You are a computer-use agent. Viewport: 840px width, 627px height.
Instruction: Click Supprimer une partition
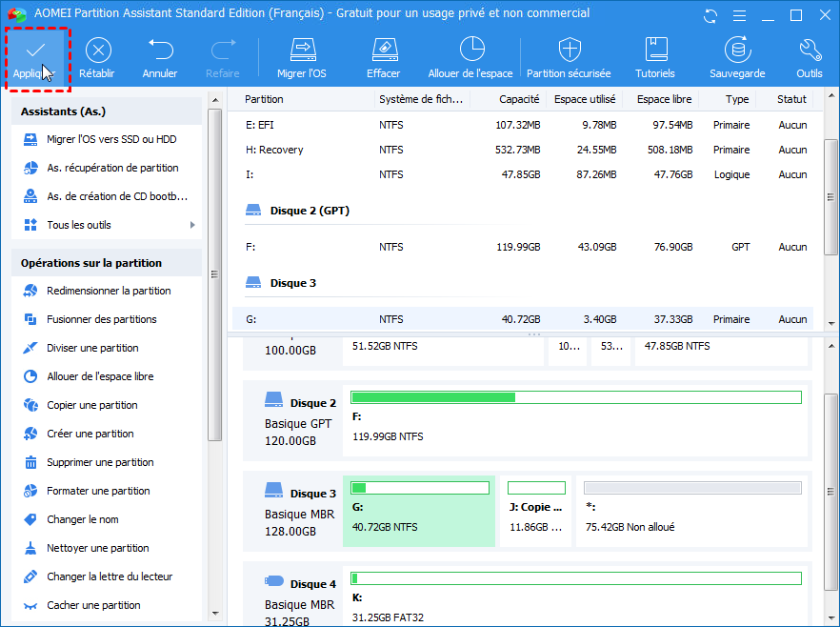tap(100, 462)
